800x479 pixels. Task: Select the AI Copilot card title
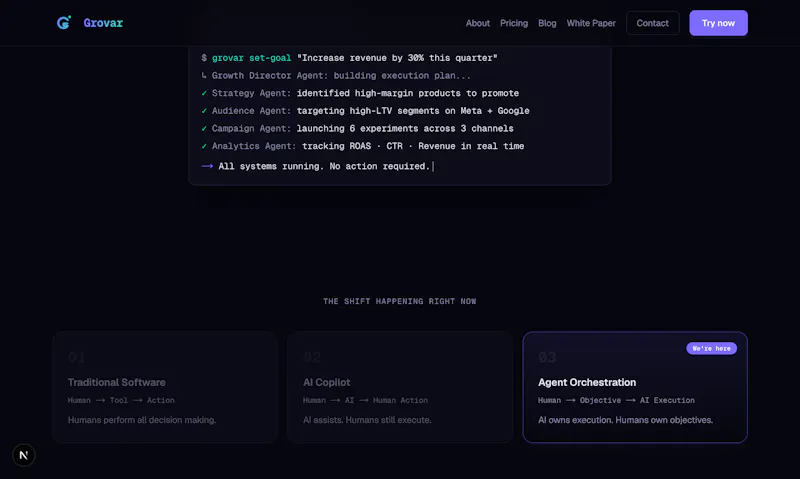[x=327, y=382]
